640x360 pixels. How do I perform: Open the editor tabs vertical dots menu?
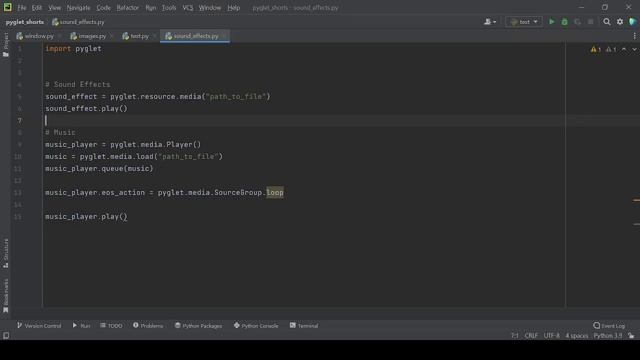[x=634, y=36]
